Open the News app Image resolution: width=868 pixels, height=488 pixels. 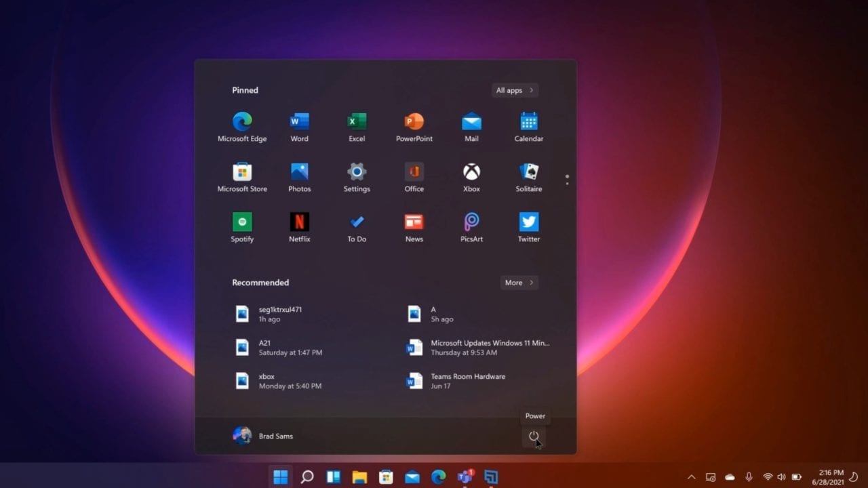click(x=414, y=227)
